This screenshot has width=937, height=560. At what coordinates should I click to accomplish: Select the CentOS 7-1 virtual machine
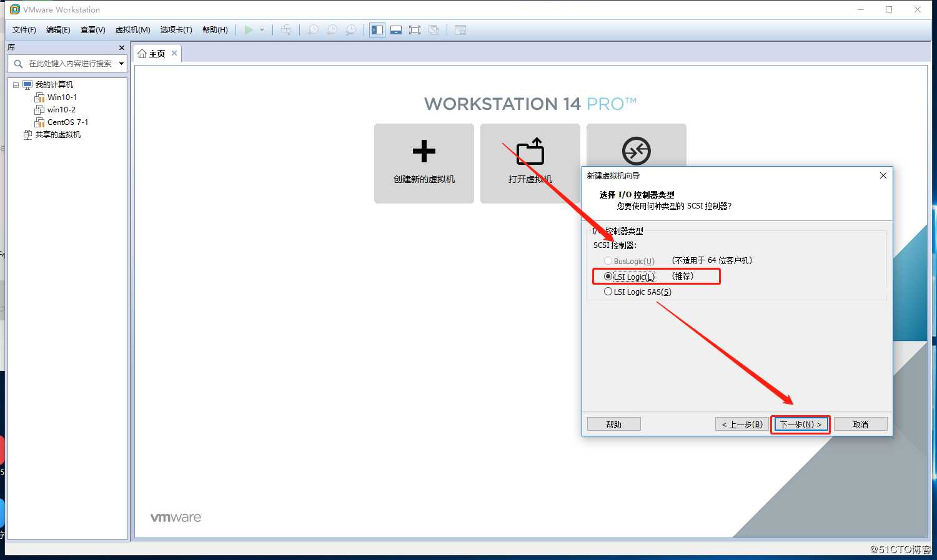[67, 122]
